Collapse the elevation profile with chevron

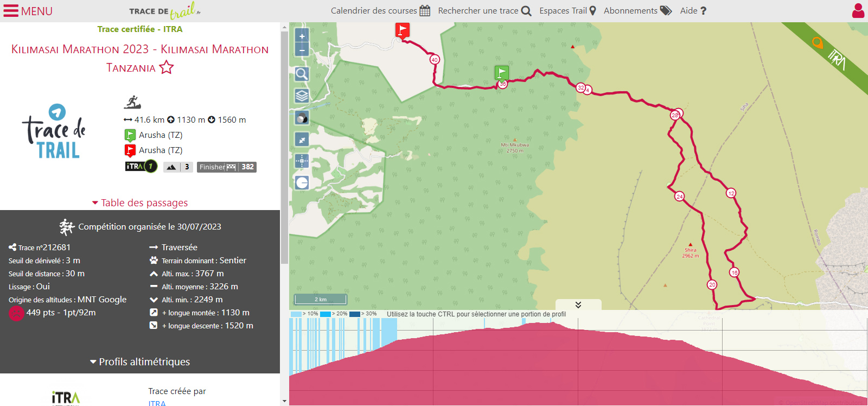pyautogui.click(x=578, y=304)
